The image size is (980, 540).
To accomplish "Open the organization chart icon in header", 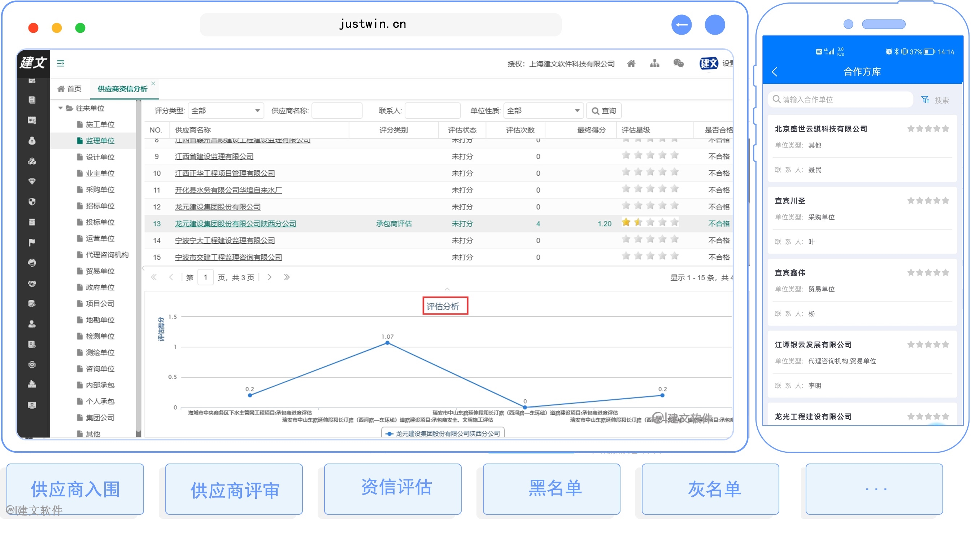I will click(x=655, y=63).
